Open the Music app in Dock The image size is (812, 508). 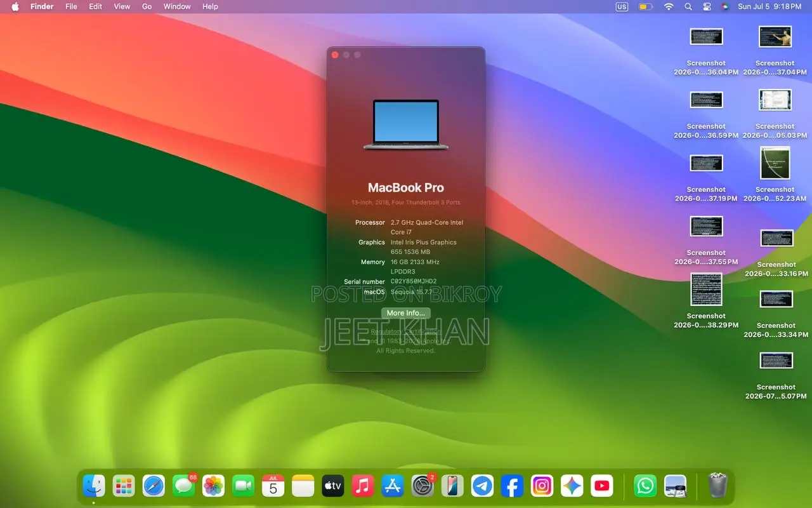click(x=362, y=486)
